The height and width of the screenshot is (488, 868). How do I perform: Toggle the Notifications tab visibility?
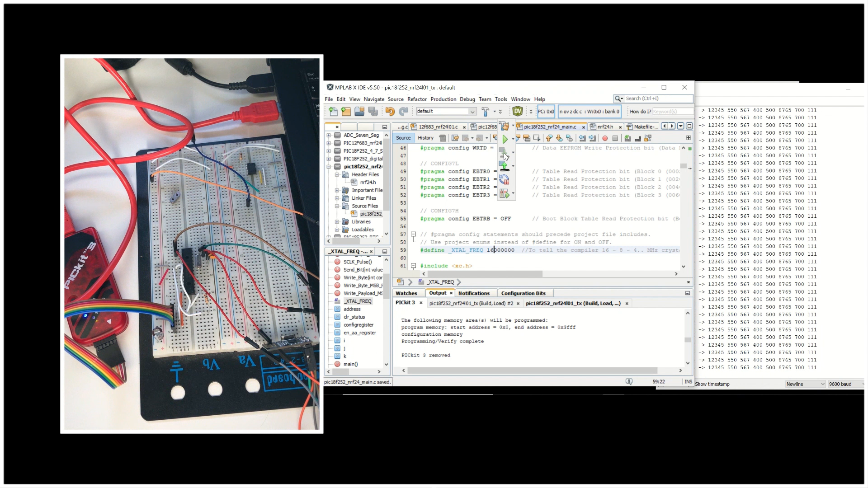pyautogui.click(x=473, y=292)
